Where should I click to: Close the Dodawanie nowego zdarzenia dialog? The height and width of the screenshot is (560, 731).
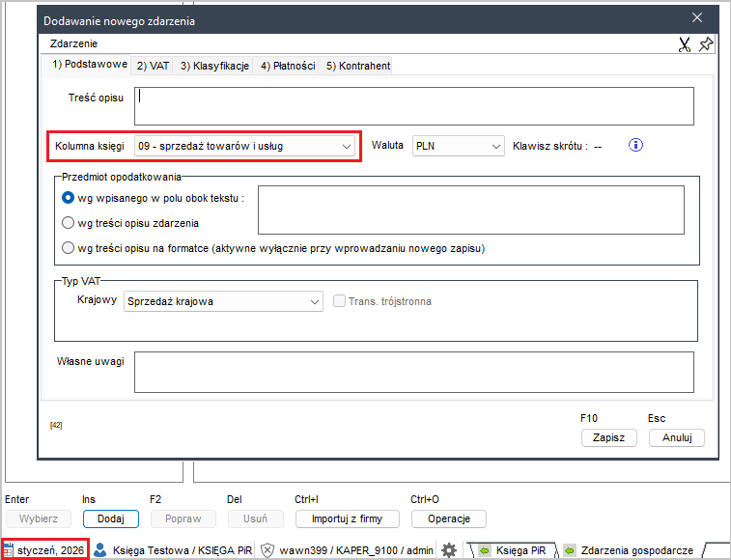pyautogui.click(x=698, y=16)
